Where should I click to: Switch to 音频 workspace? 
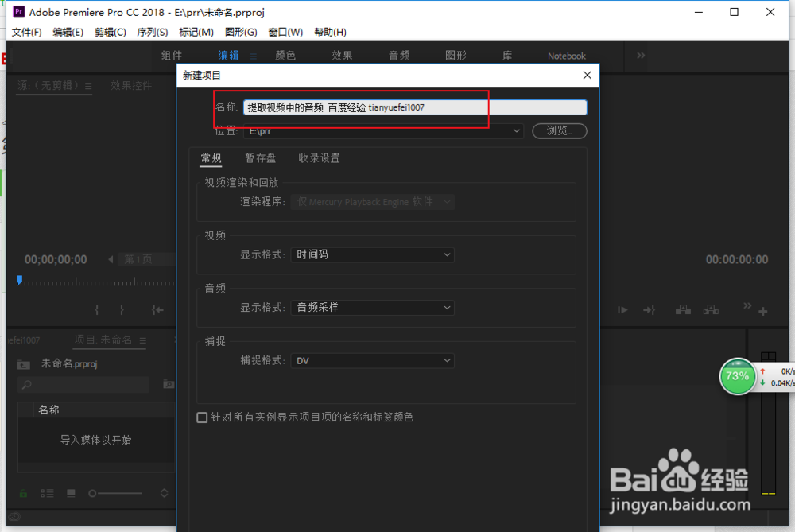point(398,56)
